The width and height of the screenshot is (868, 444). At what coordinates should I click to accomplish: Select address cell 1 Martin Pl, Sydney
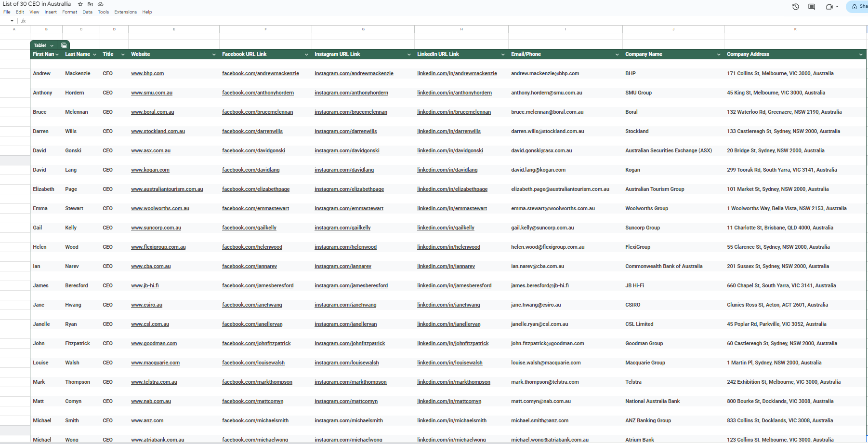point(795,363)
